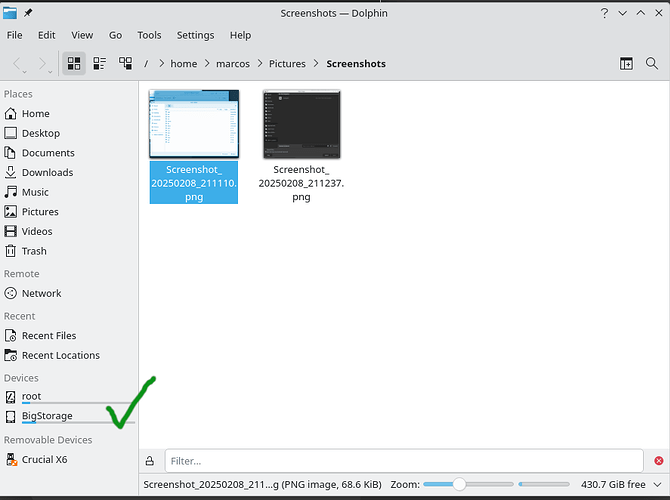Open the Tools menu

pos(149,35)
